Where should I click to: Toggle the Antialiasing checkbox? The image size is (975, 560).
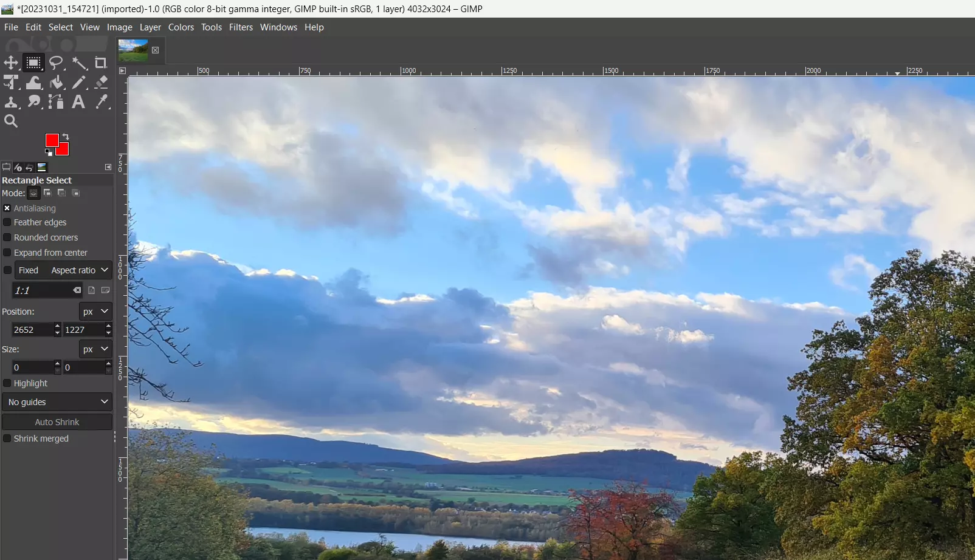tap(7, 208)
